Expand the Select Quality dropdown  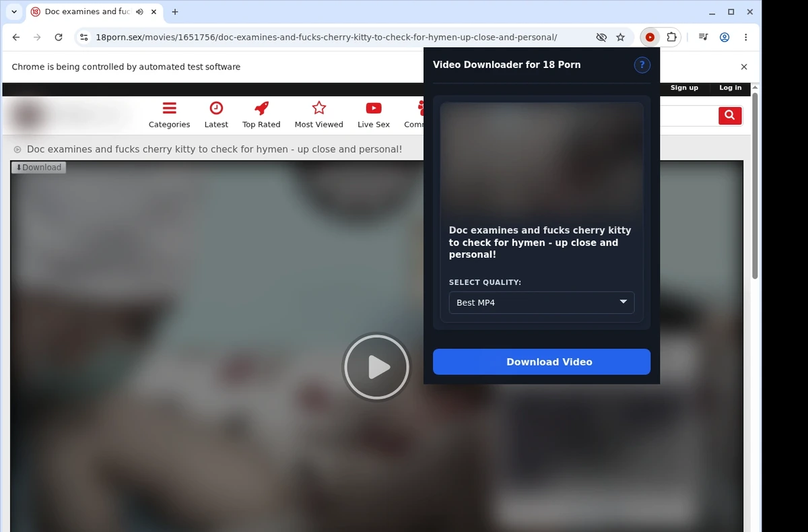[541, 302]
